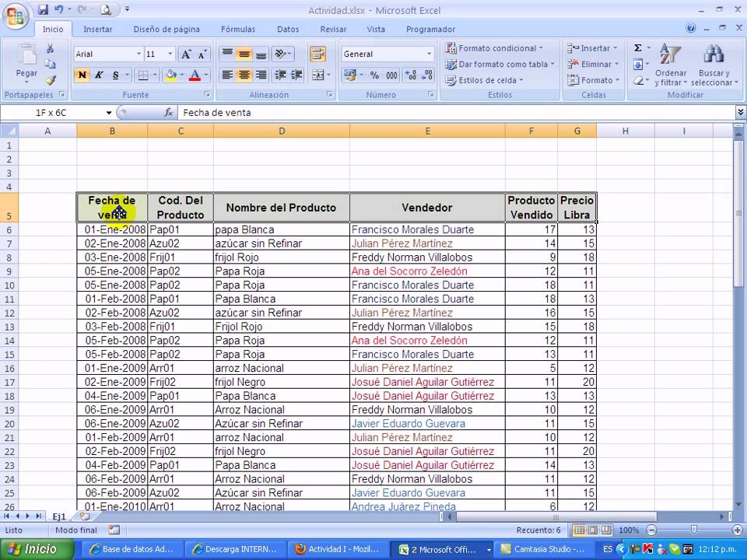Viewport: 747px width, 560px height.
Task: Align text to bottom
Action: tap(261, 54)
